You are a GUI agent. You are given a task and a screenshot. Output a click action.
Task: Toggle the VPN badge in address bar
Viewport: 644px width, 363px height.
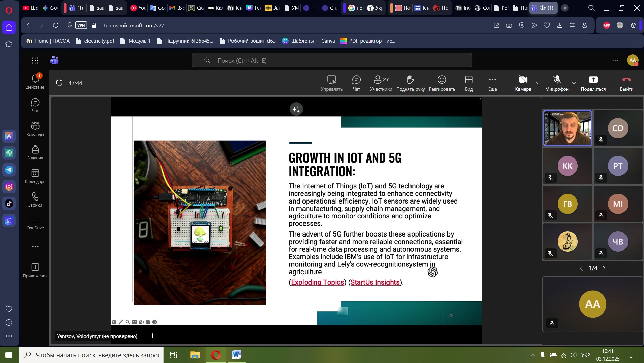pos(81,25)
